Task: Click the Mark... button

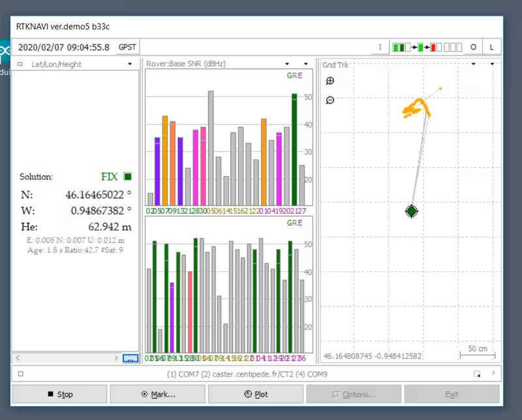Action: click(158, 394)
